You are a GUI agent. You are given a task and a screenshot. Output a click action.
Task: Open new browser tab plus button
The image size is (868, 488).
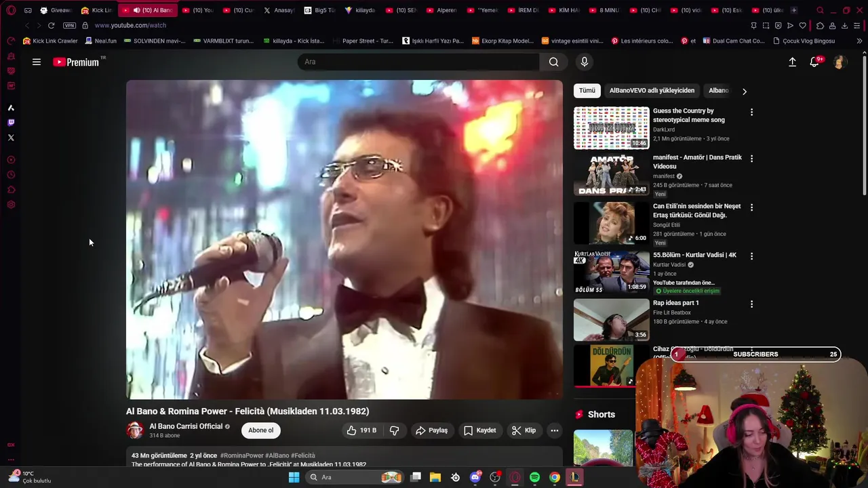click(794, 10)
